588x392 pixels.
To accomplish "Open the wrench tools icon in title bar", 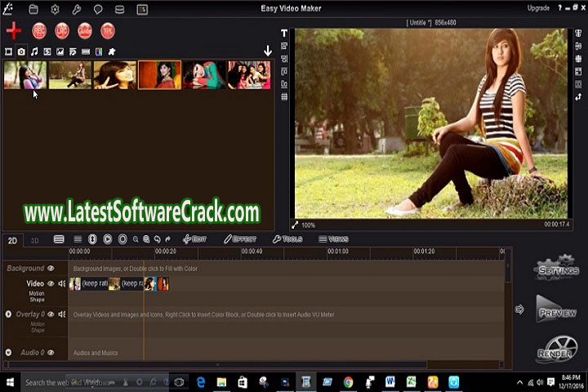I will pyautogui.click(x=77, y=10).
